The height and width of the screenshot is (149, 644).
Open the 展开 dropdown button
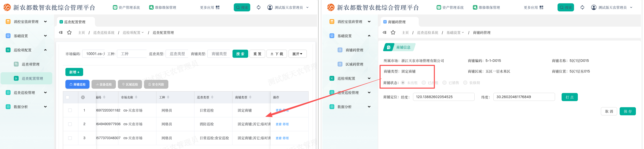click(x=297, y=54)
